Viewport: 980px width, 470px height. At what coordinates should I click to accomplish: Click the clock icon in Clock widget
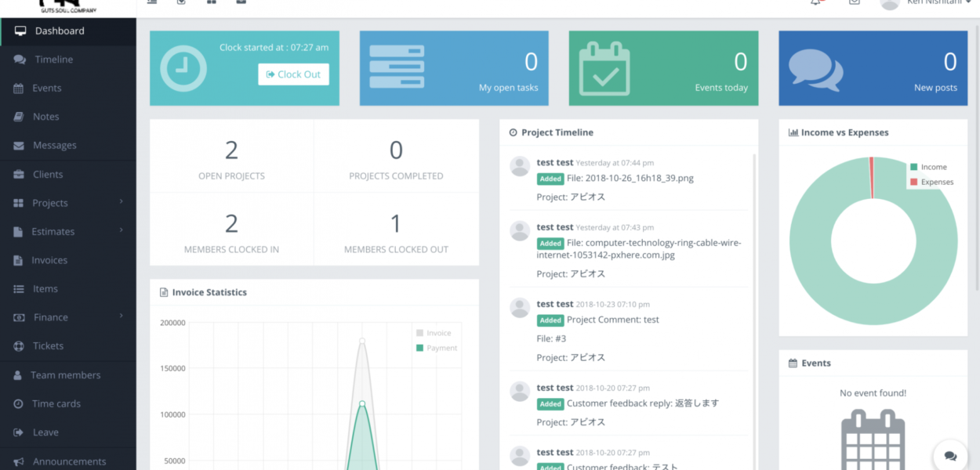click(x=183, y=68)
